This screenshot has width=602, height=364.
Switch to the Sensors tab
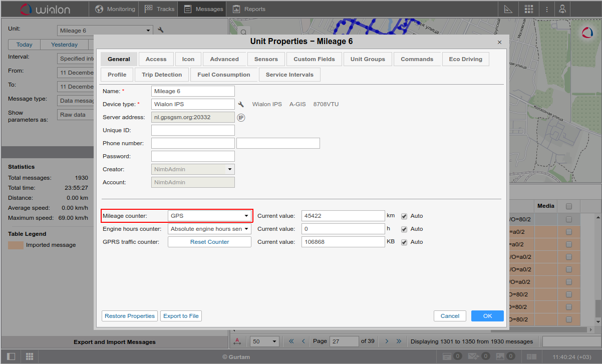point(266,59)
